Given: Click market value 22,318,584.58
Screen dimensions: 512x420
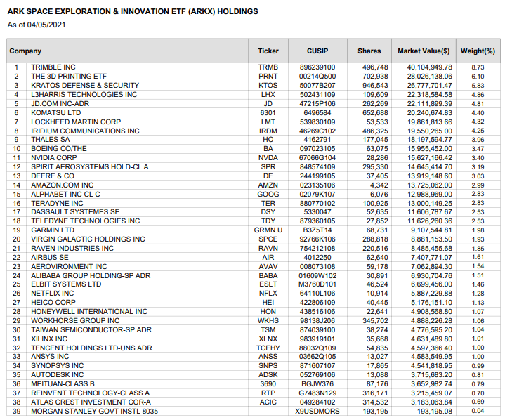Looking at the screenshot, I should point(429,95).
